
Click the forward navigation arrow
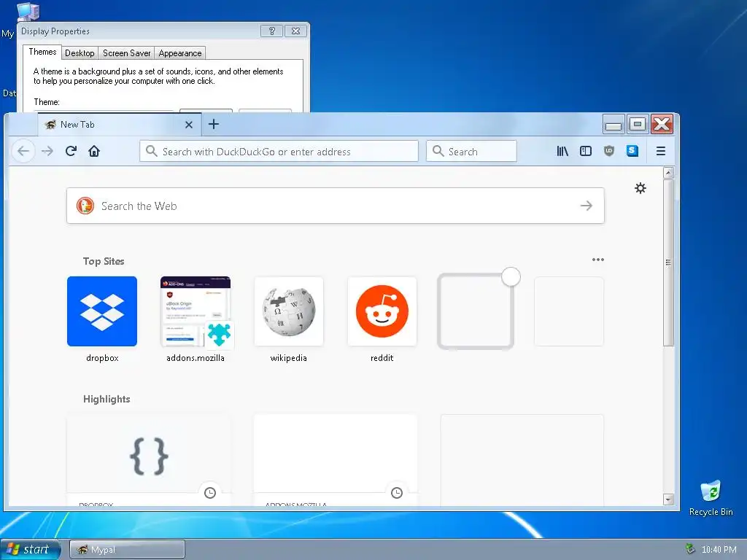[x=47, y=152]
